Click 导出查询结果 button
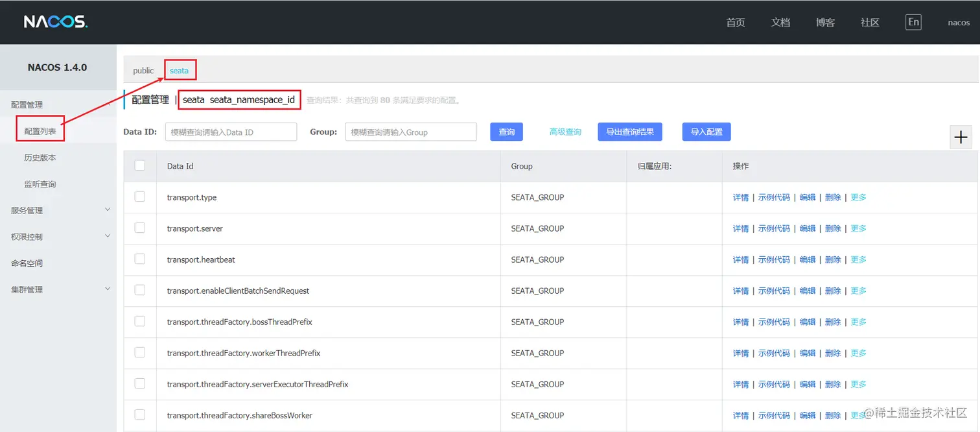Viewport: 980px width, 432px height. (630, 132)
